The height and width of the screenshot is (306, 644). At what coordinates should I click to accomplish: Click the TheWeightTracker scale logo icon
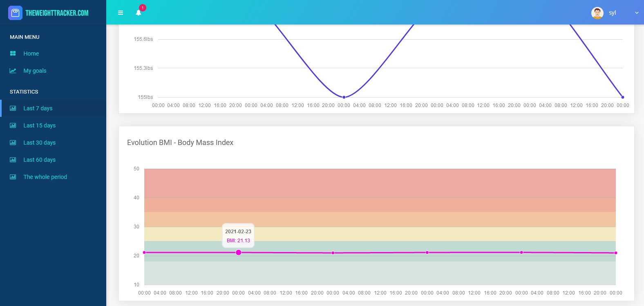(x=15, y=13)
